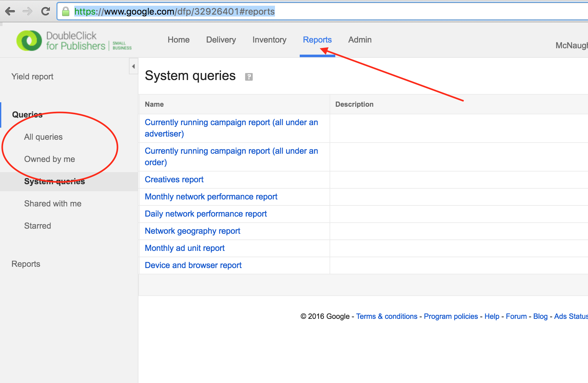Open the Admin tab

pyautogui.click(x=359, y=40)
